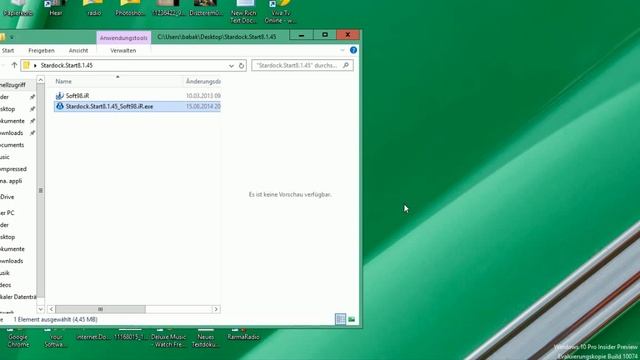Open the Verwalten ribbon tab
Screen dimensions: 640x360
(x=123, y=51)
